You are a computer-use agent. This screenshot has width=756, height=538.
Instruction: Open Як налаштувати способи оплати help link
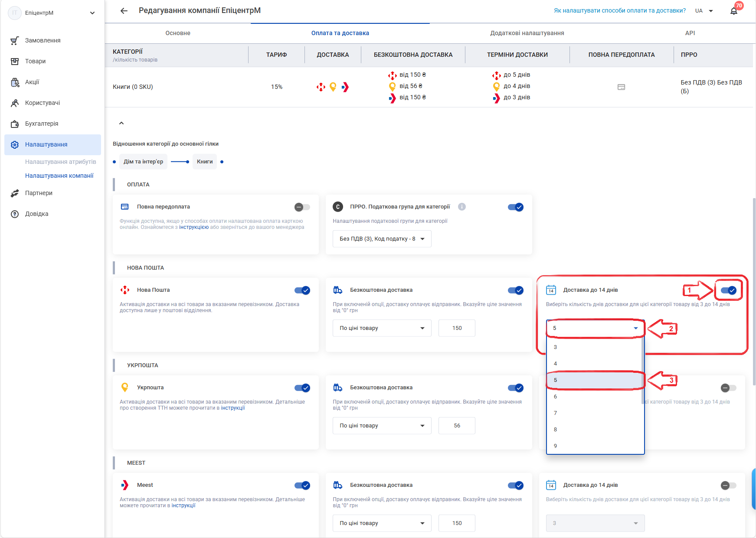620,11
